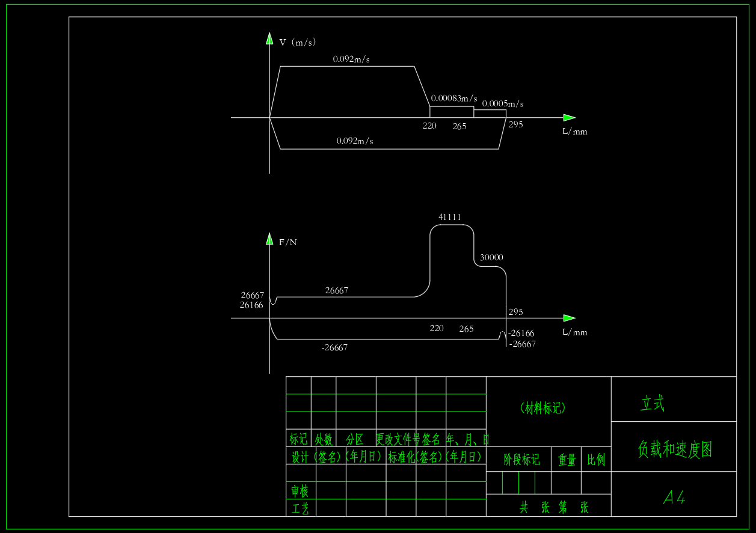The height and width of the screenshot is (533, 756).
Task: Select the F/N axis label
Action: coord(288,242)
